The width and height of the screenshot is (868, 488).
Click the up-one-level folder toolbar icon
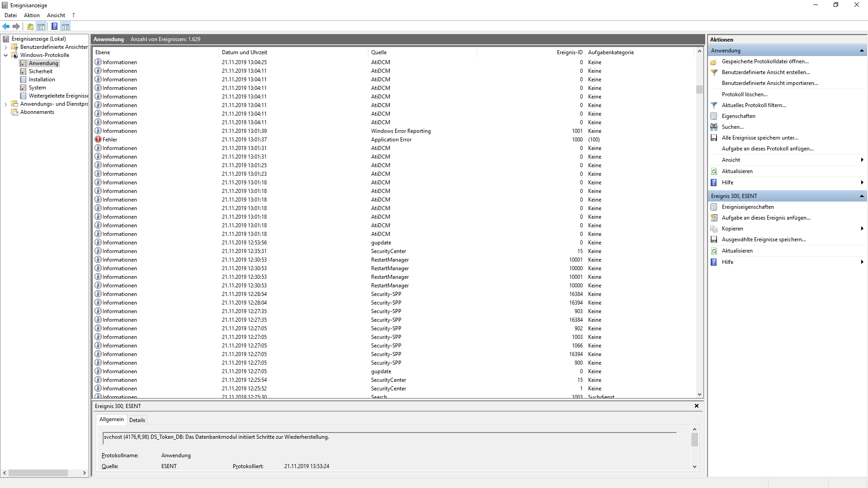point(30,26)
